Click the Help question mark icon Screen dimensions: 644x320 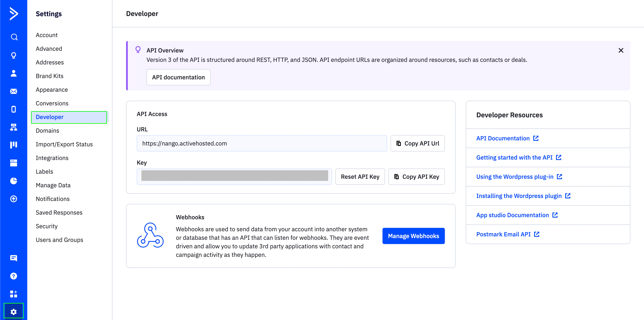[14, 276]
